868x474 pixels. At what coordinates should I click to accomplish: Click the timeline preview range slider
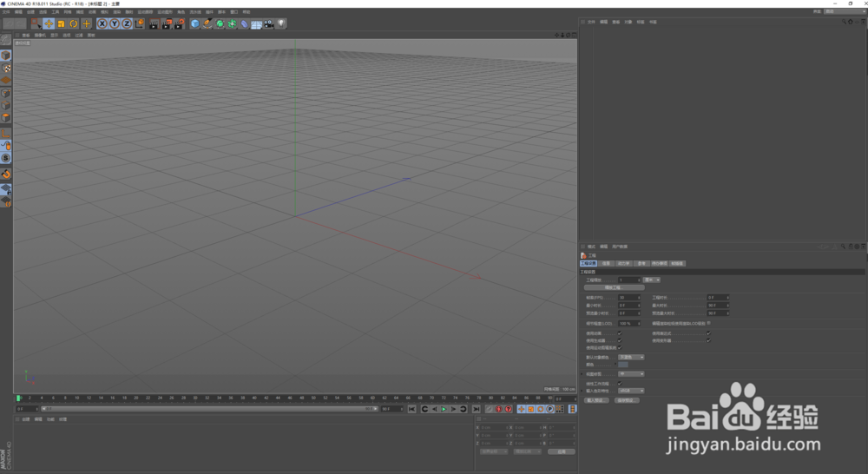coord(209,409)
